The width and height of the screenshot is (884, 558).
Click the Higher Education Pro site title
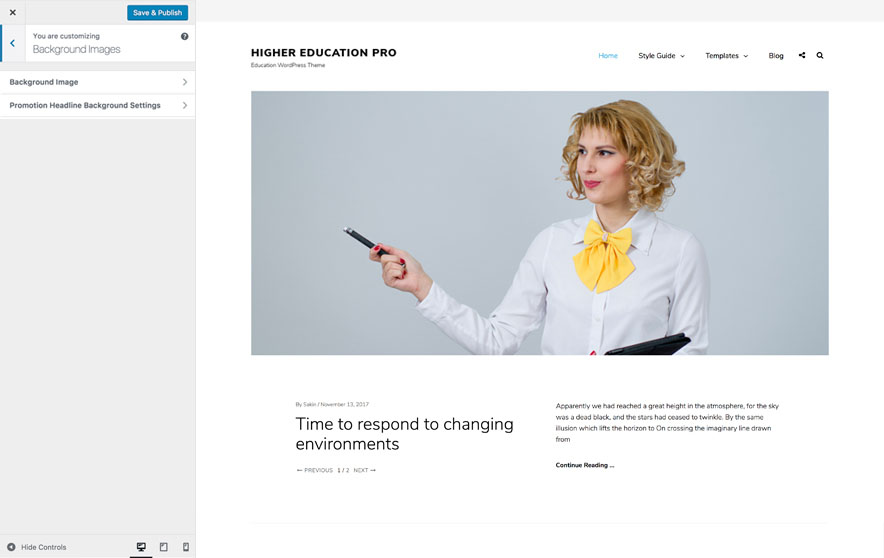coord(324,52)
